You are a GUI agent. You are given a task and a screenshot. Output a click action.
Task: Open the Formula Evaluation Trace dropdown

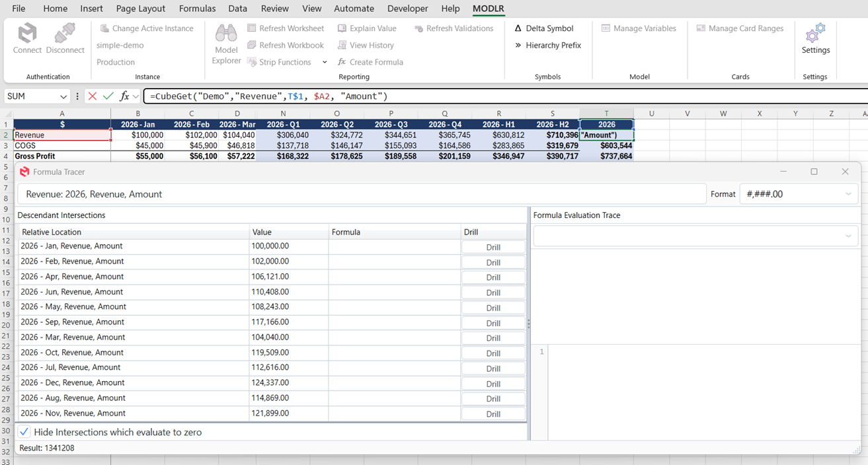point(695,236)
